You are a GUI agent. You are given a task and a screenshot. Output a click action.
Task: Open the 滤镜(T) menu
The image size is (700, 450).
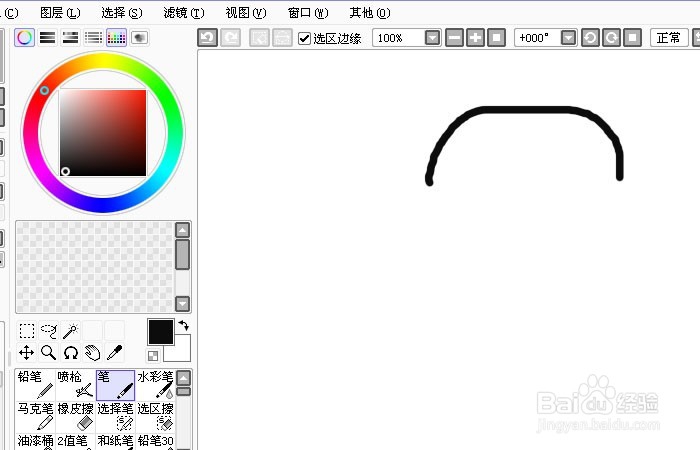click(x=183, y=12)
